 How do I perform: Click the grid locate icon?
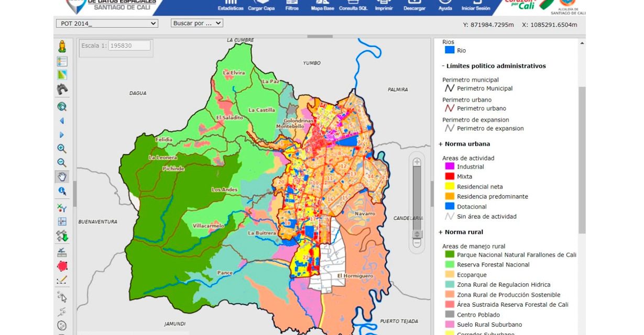click(62, 221)
